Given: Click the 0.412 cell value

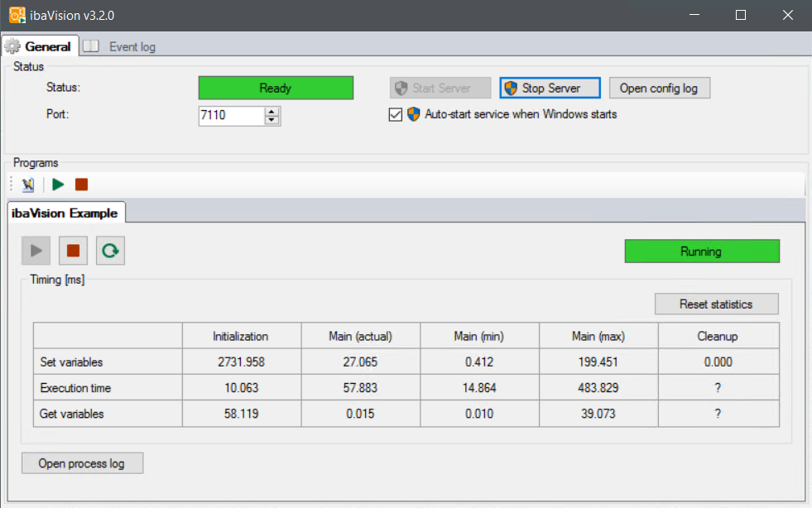Looking at the screenshot, I should (479, 362).
